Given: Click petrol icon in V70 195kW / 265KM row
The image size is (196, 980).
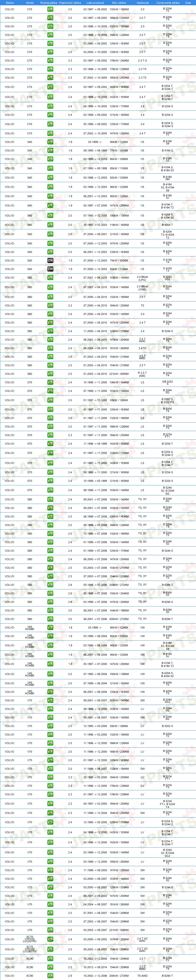Looking at the screenshot, I should (50, 862).
